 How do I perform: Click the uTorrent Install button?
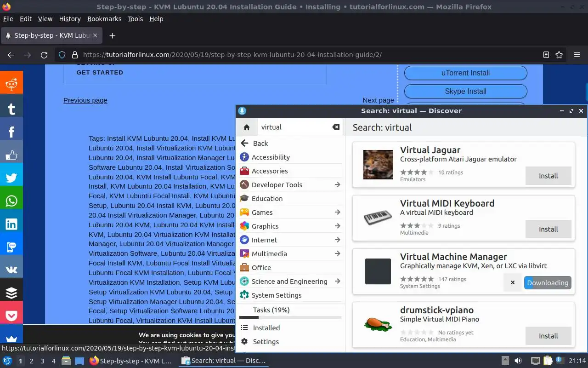(465, 73)
